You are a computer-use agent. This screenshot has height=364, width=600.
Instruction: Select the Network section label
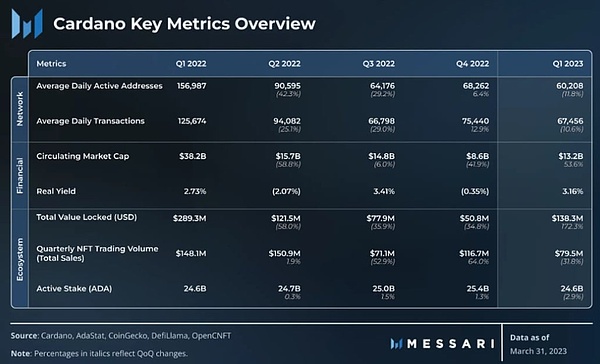click(20, 109)
